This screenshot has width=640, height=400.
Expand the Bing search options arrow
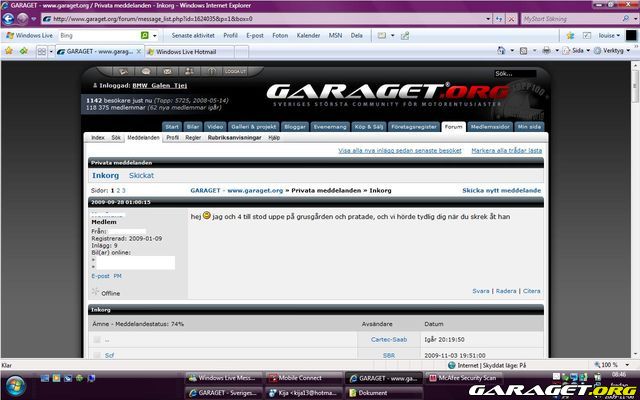point(155,36)
